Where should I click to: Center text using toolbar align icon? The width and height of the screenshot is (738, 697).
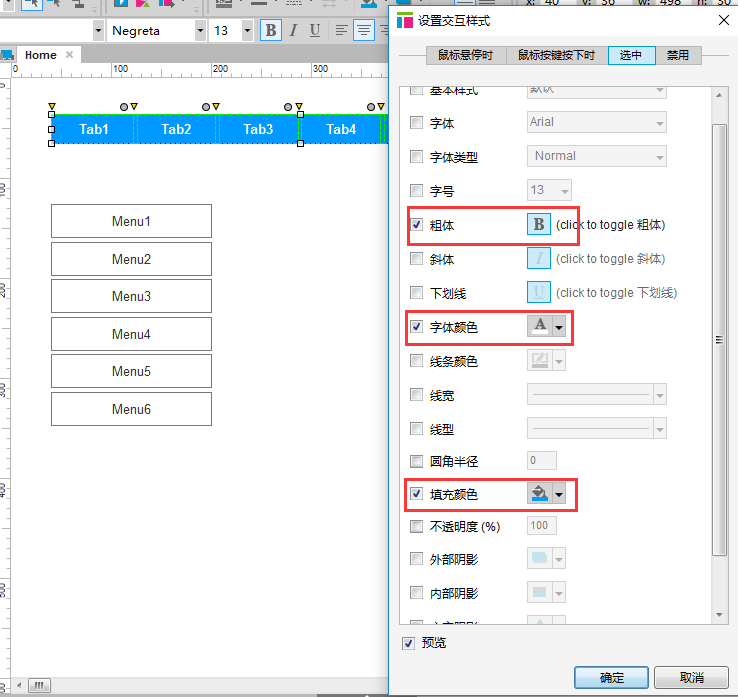coord(363,31)
